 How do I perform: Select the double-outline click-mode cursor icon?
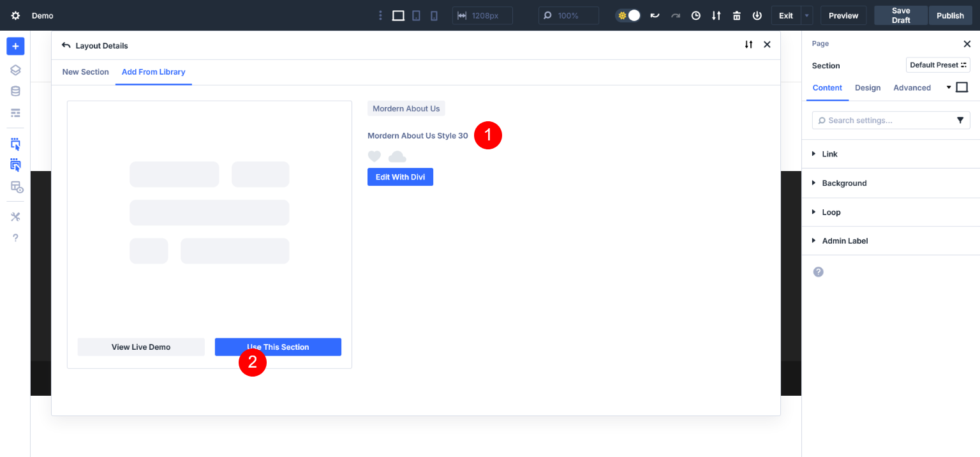(x=15, y=165)
